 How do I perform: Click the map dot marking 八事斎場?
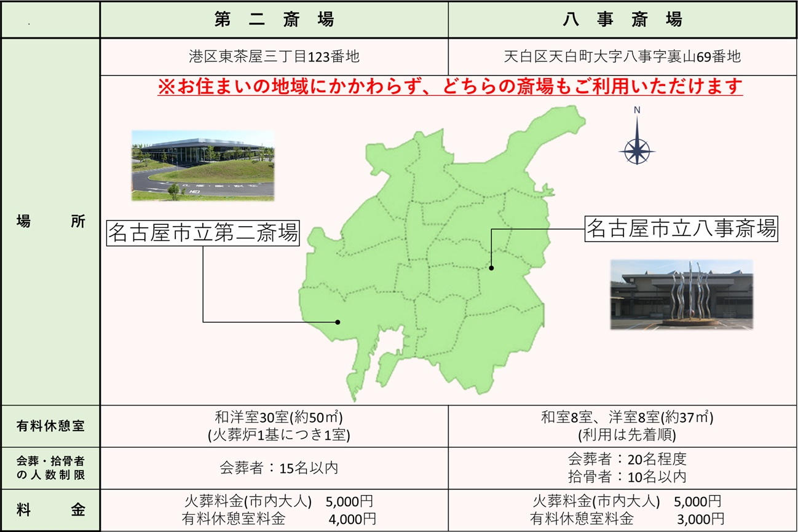pyautogui.click(x=491, y=267)
